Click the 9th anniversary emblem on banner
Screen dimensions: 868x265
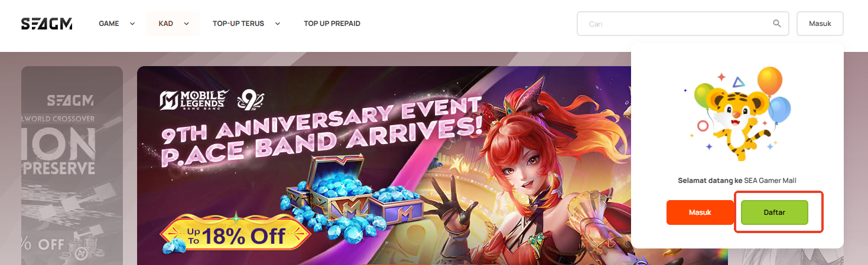(250, 100)
